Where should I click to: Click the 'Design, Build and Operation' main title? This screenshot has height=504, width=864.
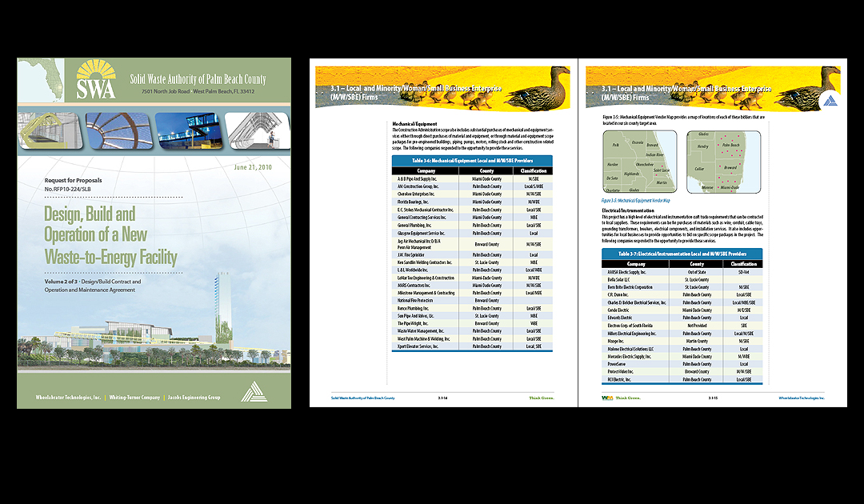click(110, 236)
